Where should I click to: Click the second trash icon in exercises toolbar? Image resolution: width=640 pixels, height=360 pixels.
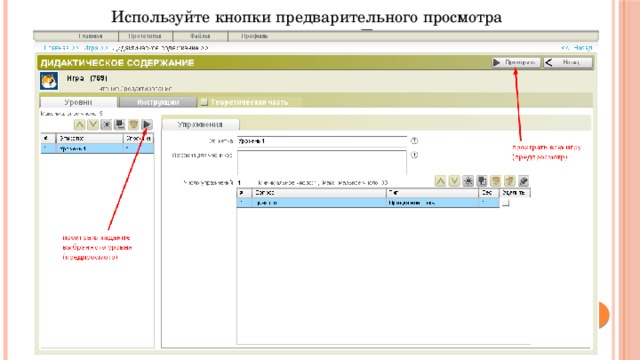click(x=510, y=181)
